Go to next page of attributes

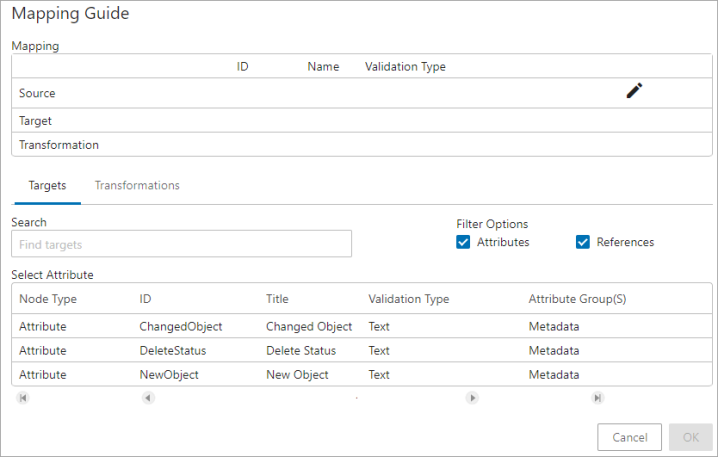click(x=472, y=397)
